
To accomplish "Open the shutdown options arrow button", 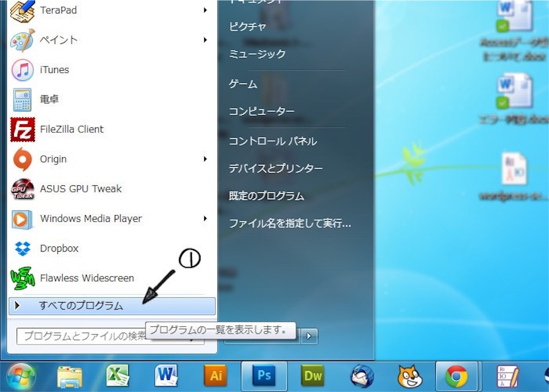I will (x=309, y=336).
